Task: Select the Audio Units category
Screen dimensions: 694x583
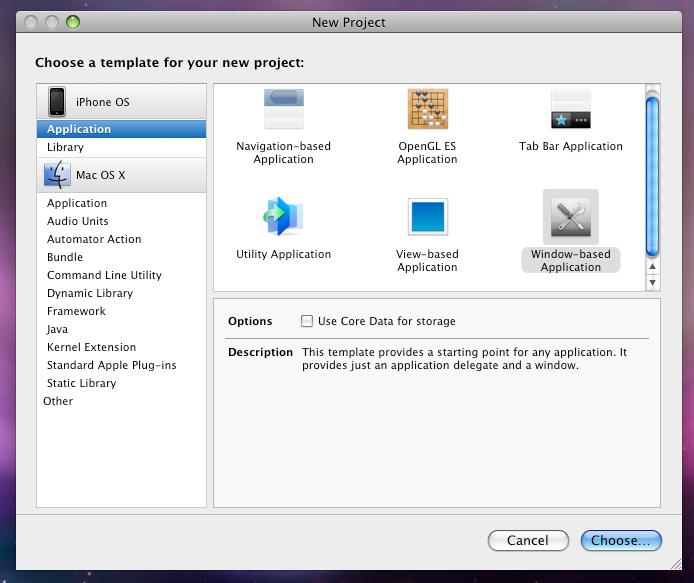Action: point(121,221)
